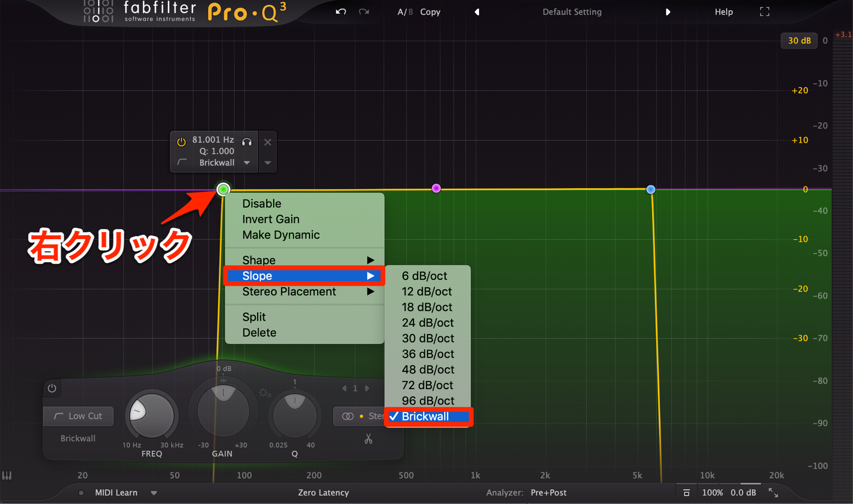The height and width of the screenshot is (504, 853).
Task: Click the output options icon in bottom bar
Action: [687, 493]
